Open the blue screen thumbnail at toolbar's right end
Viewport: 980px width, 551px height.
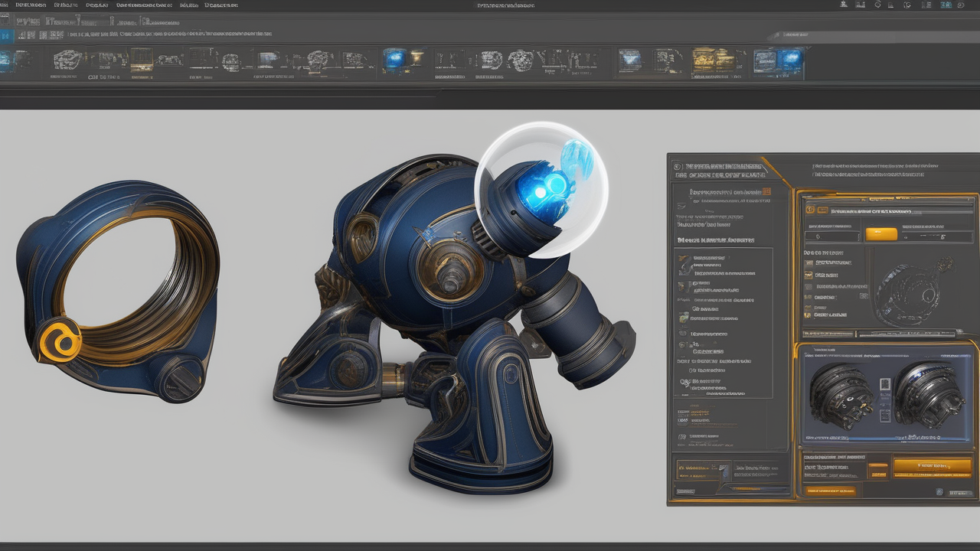pos(789,60)
